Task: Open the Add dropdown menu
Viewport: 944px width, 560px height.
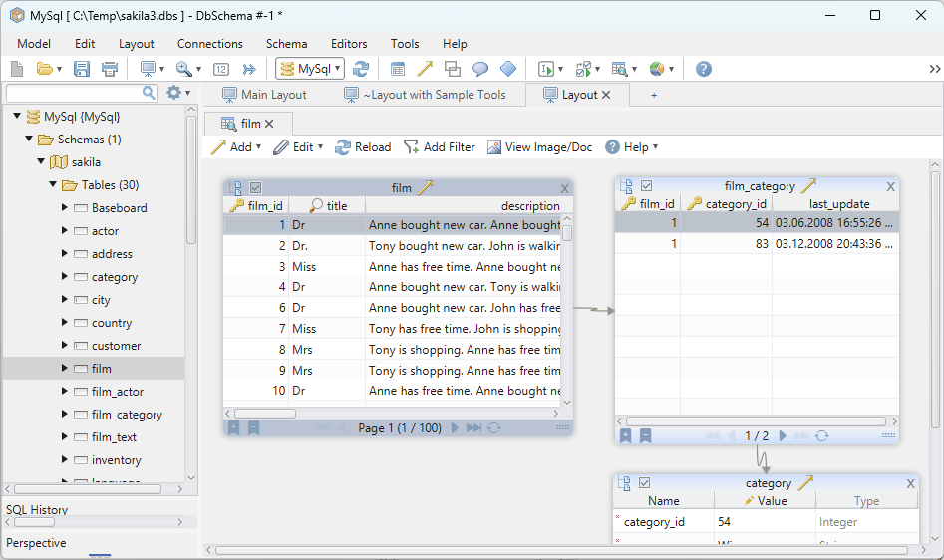Action: 236,147
